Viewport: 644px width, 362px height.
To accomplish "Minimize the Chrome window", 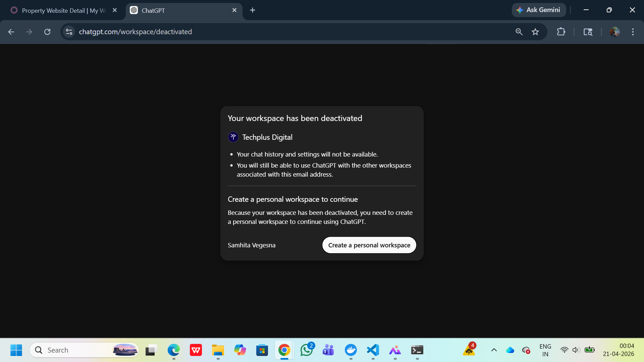I will pos(586,10).
